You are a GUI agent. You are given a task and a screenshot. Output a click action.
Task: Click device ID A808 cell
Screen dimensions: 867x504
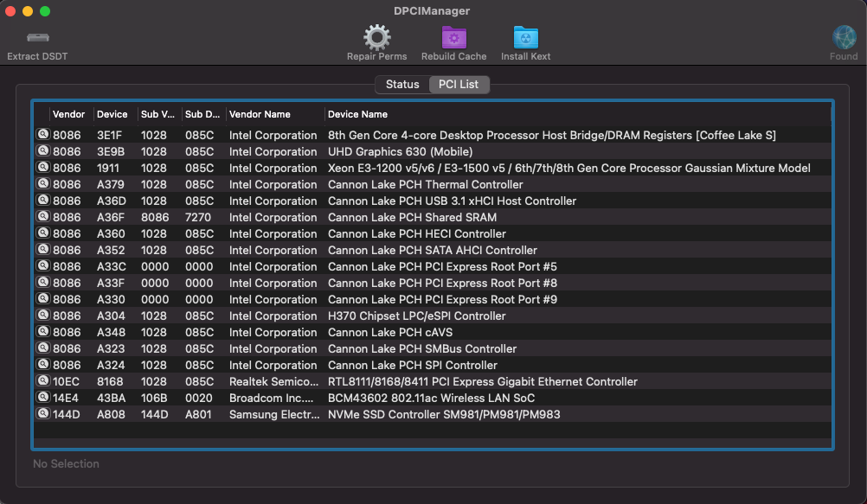pos(111,414)
